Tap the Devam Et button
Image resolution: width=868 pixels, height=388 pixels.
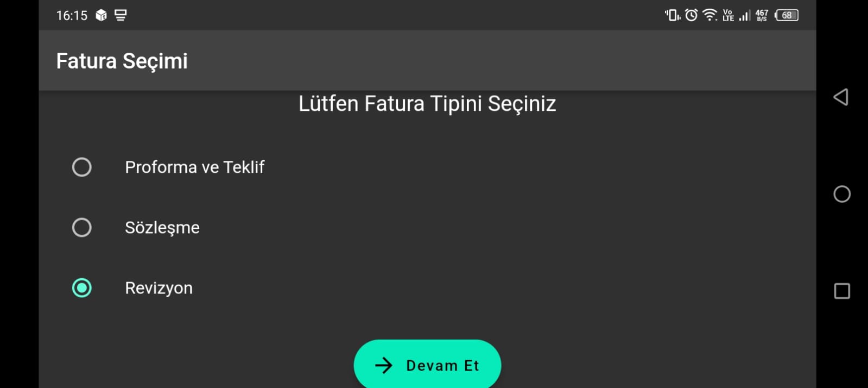pyautogui.click(x=427, y=364)
